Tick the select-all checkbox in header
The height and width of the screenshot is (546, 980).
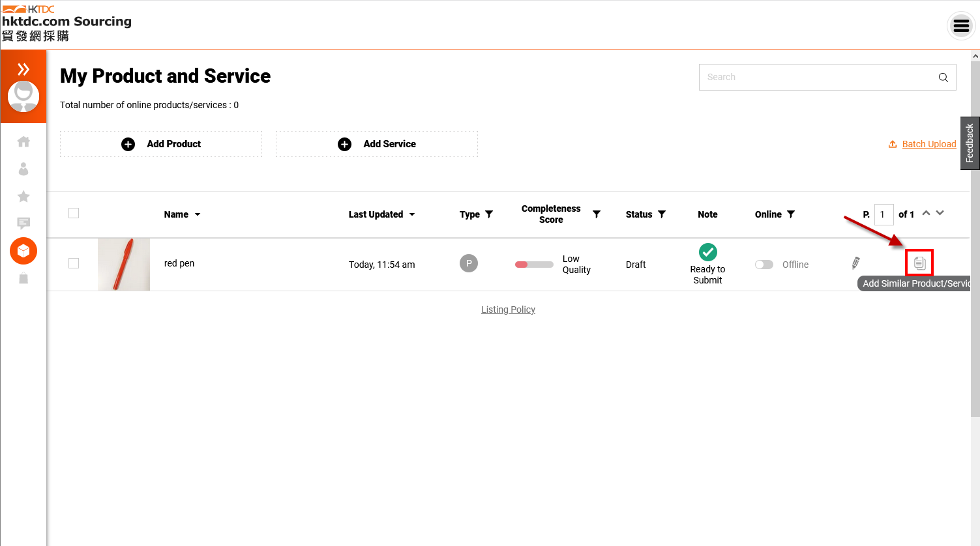click(74, 213)
